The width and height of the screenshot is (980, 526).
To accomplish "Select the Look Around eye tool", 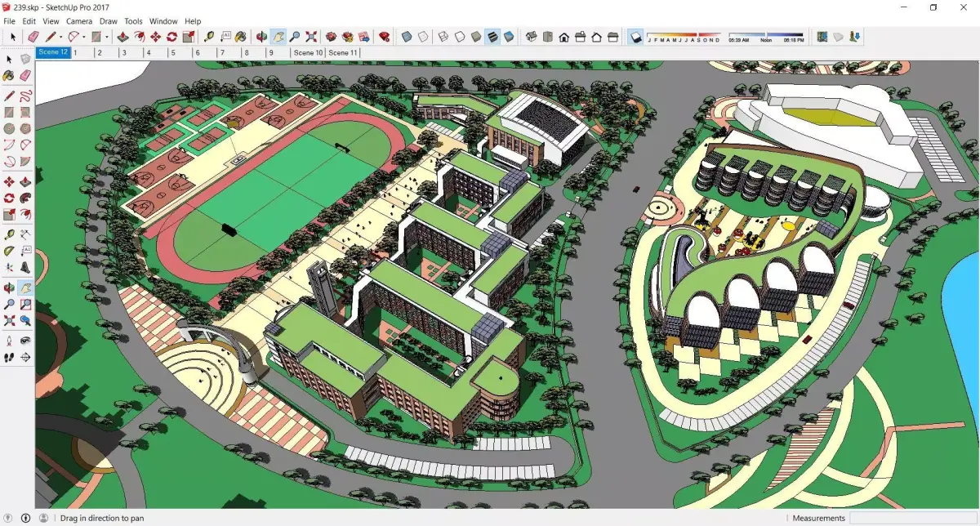I will click(x=25, y=340).
